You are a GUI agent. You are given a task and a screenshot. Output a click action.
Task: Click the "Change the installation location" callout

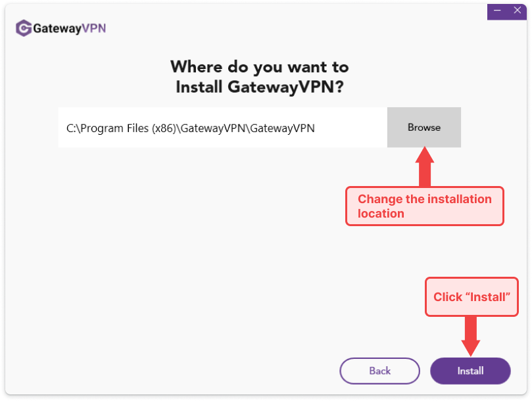[x=424, y=206]
